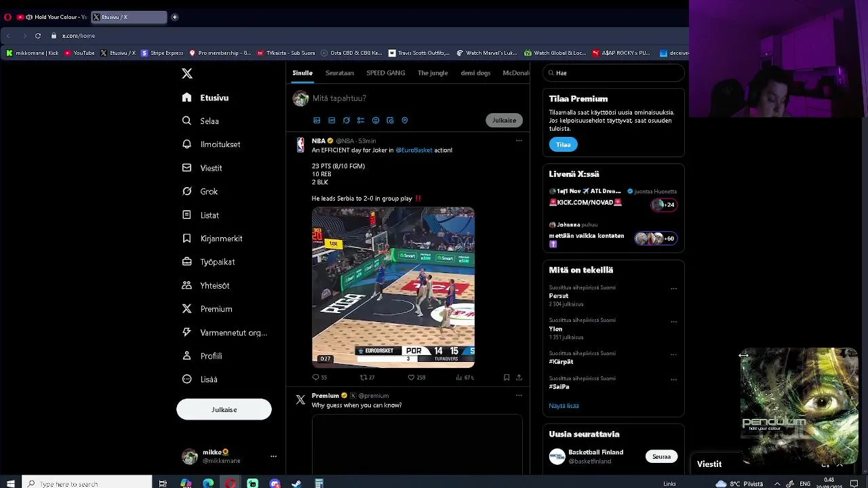The height and width of the screenshot is (488, 868).
Task: Add a GIF to the post
Action: pos(332,120)
